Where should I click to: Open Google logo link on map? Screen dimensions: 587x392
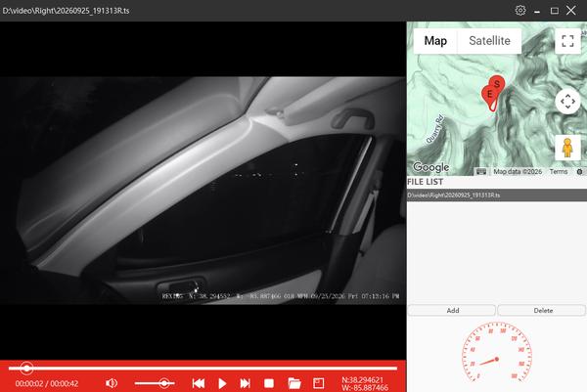[430, 167]
